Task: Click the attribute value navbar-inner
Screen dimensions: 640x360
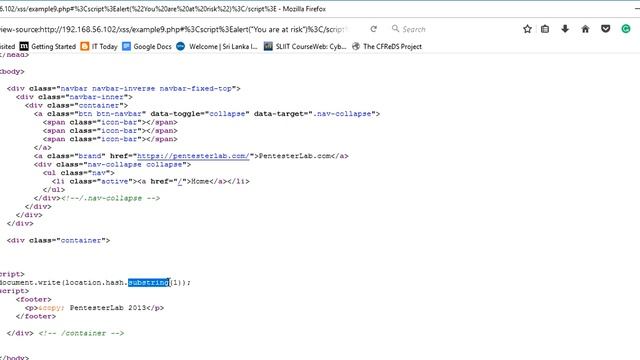Action: (97, 97)
